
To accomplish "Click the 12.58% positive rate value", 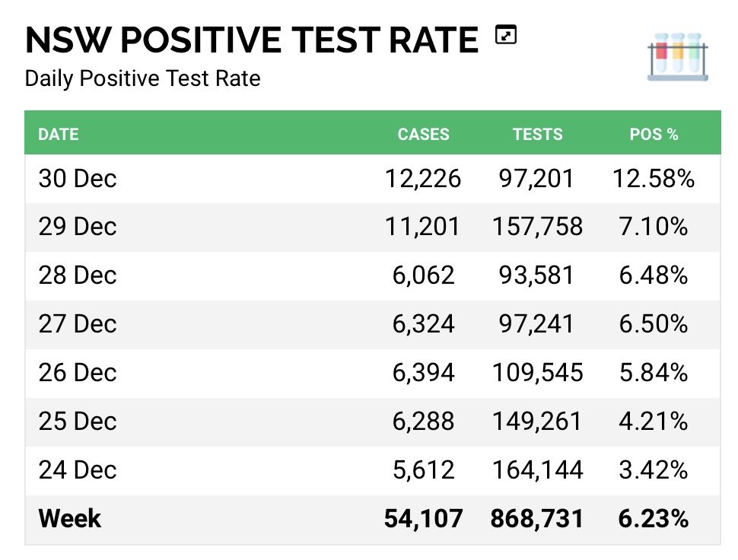I will tap(654, 179).
